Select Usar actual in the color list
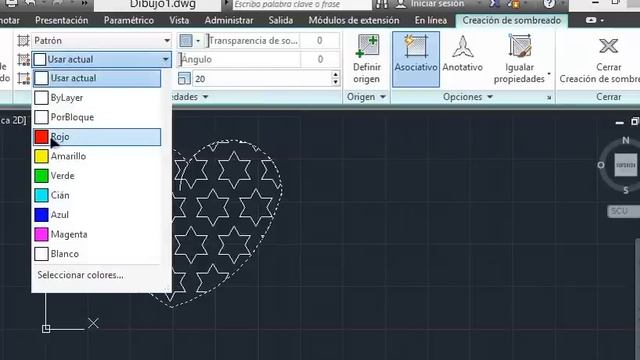This screenshot has height=360, width=640. pyautogui.click(x=97, y=78)
